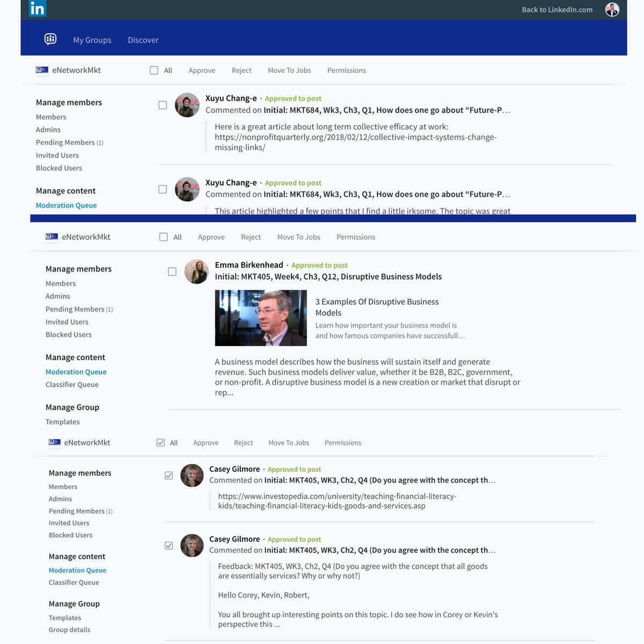Screen dimensions: 644x644
Task: Untick the checked All checkbox above the Casey Gilmore posts
Action: point(160,443)
